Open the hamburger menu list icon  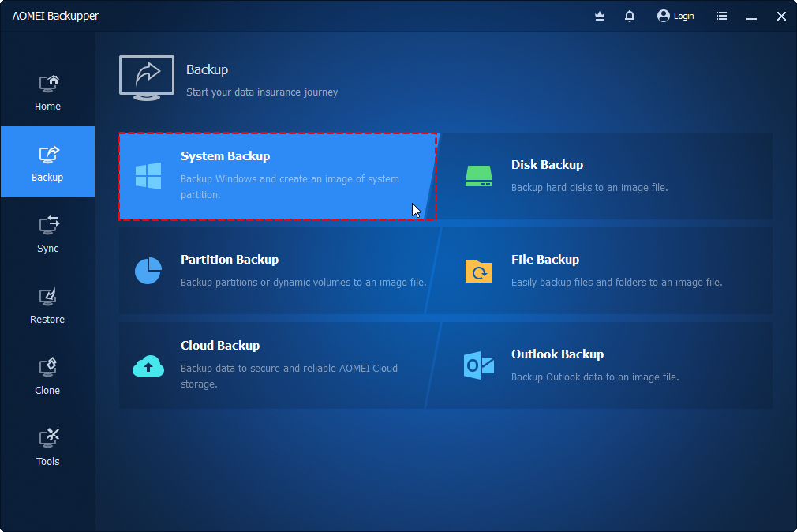tap(721, 16)
